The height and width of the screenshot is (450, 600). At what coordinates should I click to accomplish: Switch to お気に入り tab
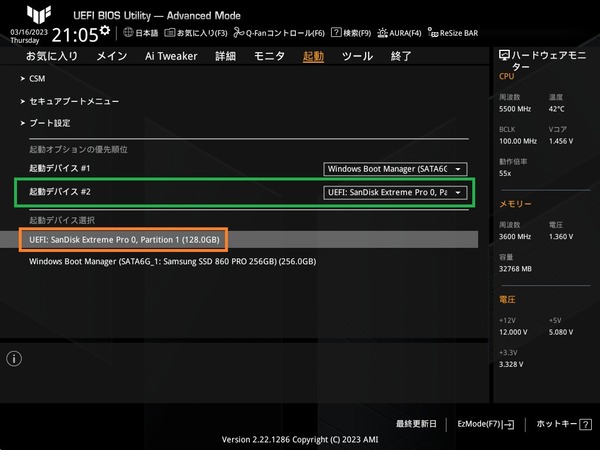[52, 56]
